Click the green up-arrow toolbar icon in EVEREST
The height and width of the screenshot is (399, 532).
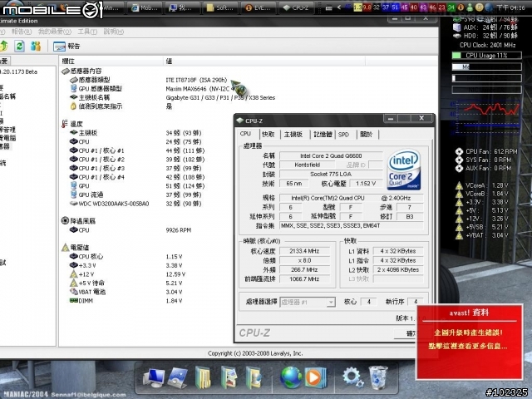[x=3, y=46]
